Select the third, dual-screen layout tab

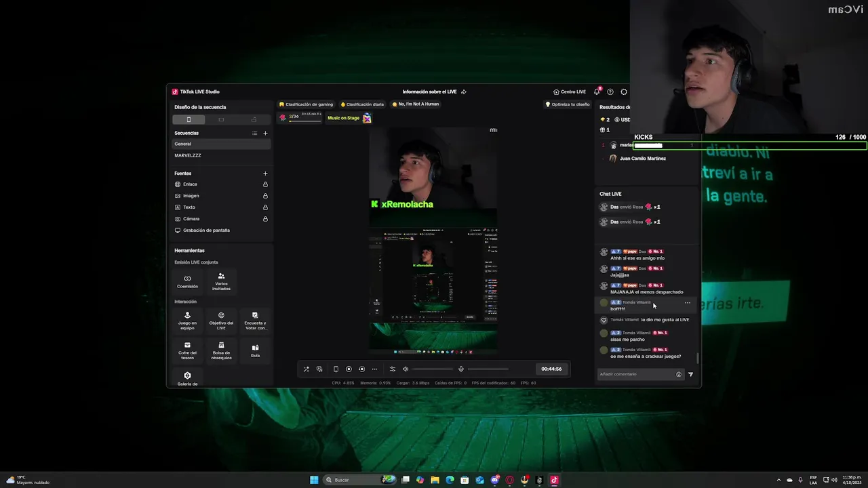[254, 119]
